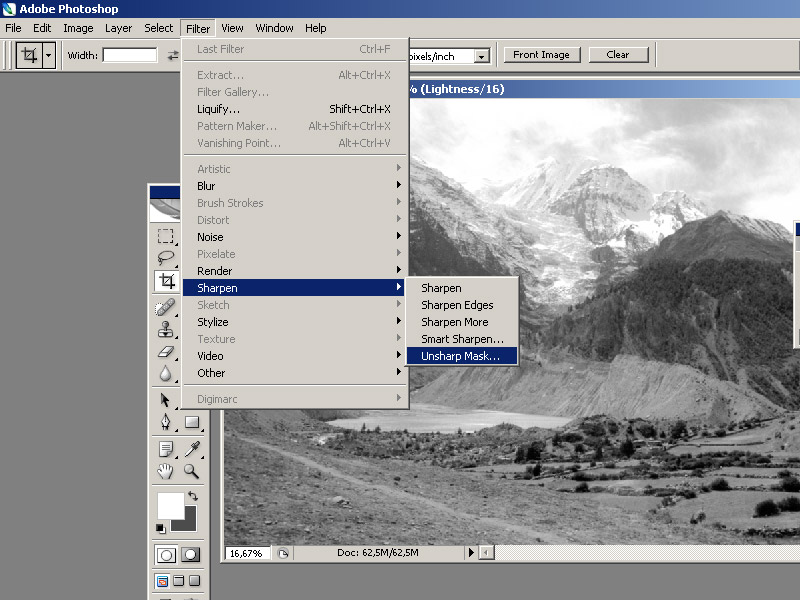Switch to Standard editing mode
The image size is (800, 600).
pyautogui.click(x=166, y=555)
